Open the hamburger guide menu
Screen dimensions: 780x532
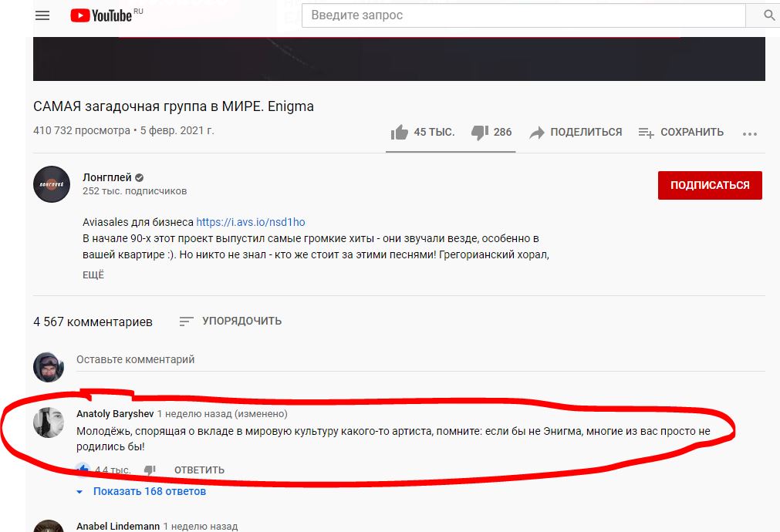click(x=42, y=15)
